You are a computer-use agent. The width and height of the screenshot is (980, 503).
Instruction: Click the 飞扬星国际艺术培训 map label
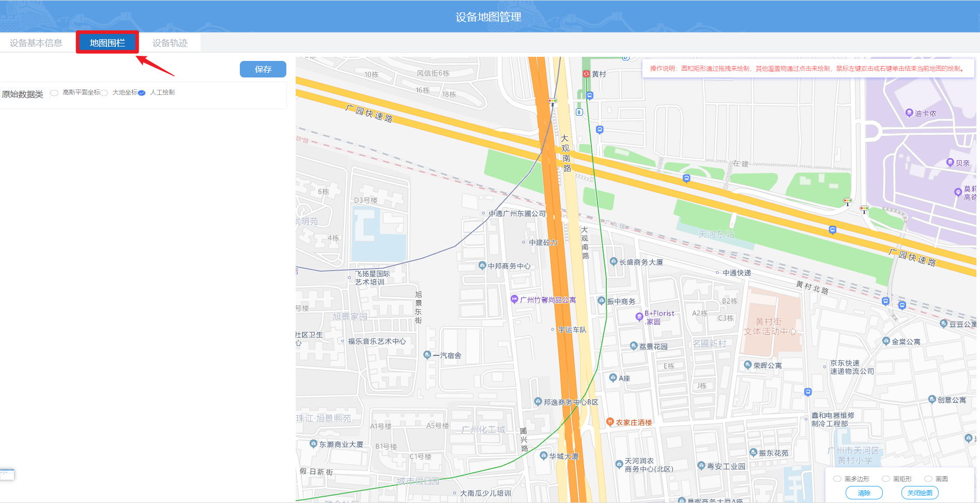coord(372,278)
